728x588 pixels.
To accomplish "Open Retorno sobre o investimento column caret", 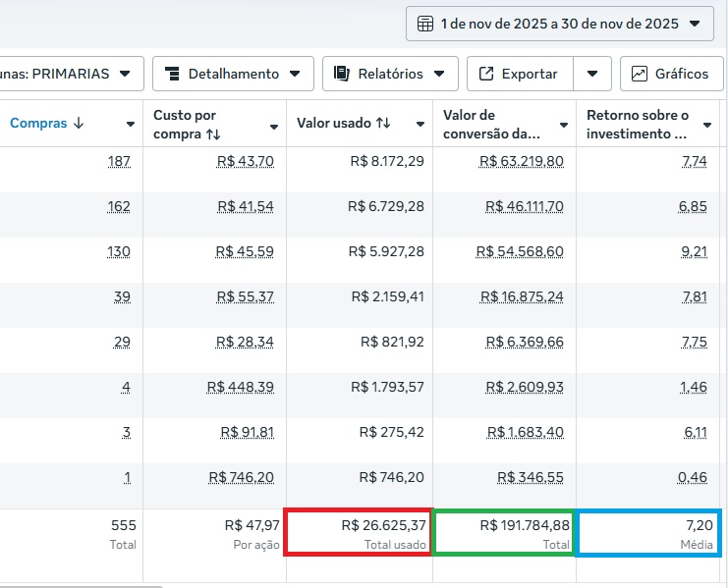I will tap(707, 125).
